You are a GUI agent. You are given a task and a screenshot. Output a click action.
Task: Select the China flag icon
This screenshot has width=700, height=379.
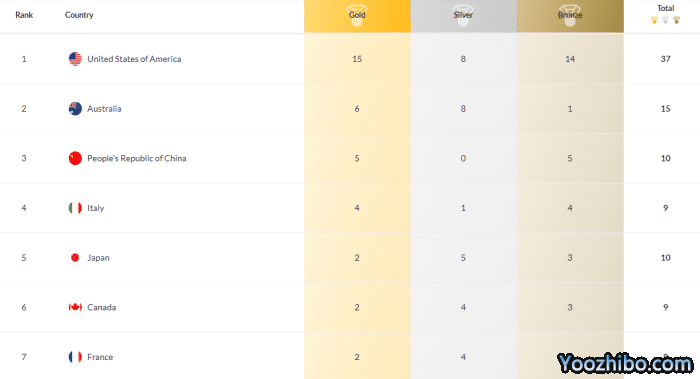[x=75, y=158]
